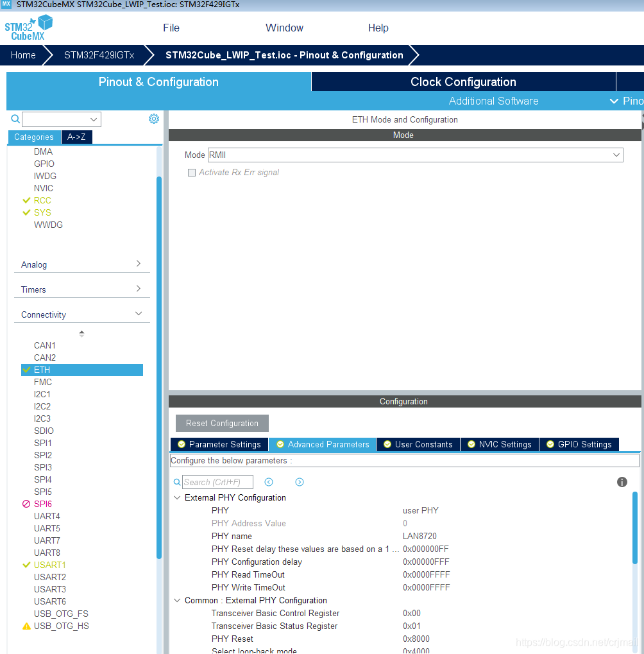
Task: Click PHY Configuration delay value 0x00000FFF
Action: point(426,562)
